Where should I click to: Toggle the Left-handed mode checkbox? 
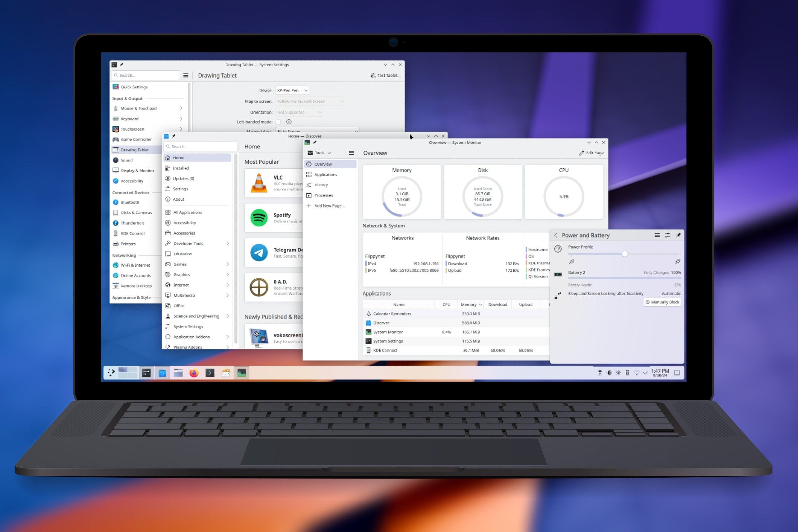(278, 122)
